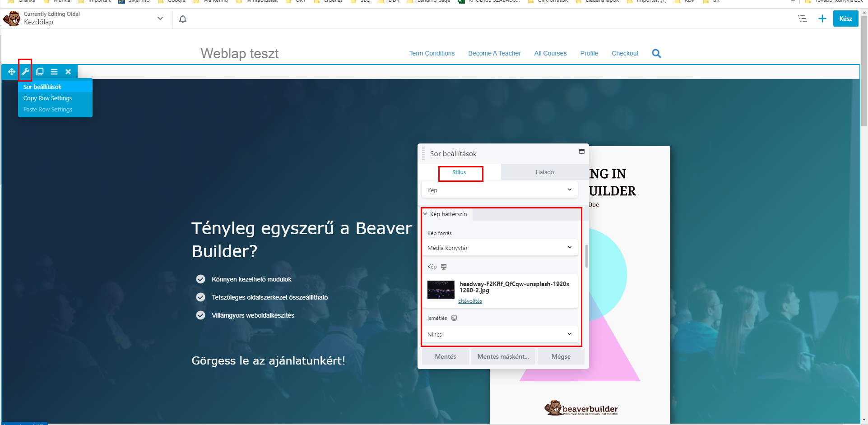Viewport: 868px width, 425px height.
Task: Click the settings panel scrollbar
Action: [x=586, y=256]
